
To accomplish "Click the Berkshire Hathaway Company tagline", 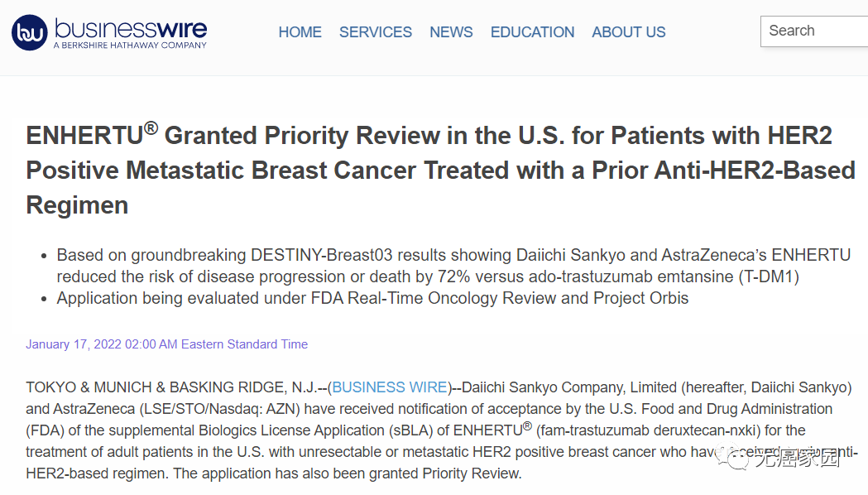I will [x=130, y=46].
